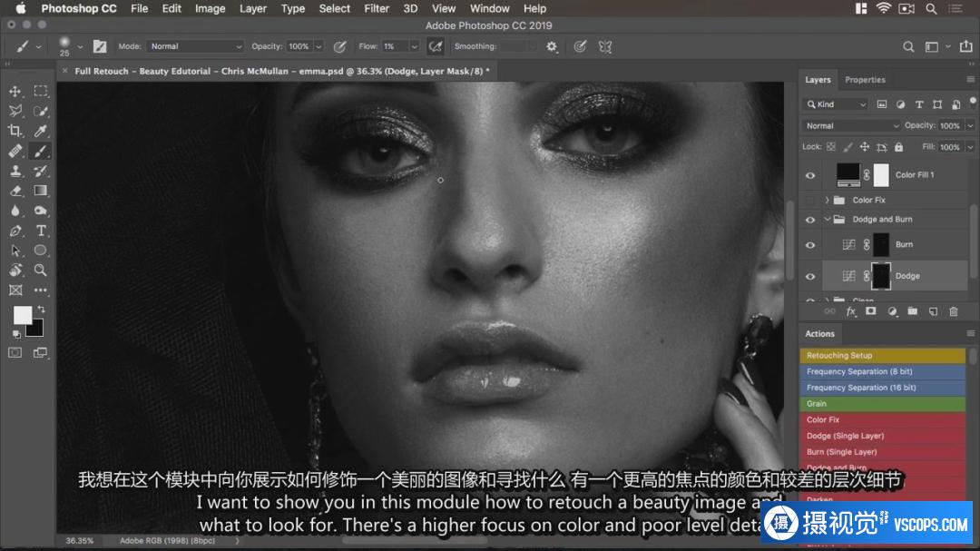Show the Color Fix group
Image resolution: width=980 pixels, height=551 pixels.
810,200
